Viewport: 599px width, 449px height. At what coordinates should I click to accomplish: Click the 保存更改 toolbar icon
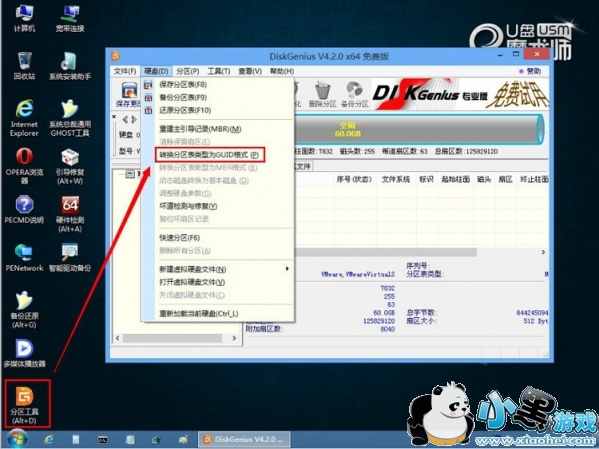(x=129, y=94)
